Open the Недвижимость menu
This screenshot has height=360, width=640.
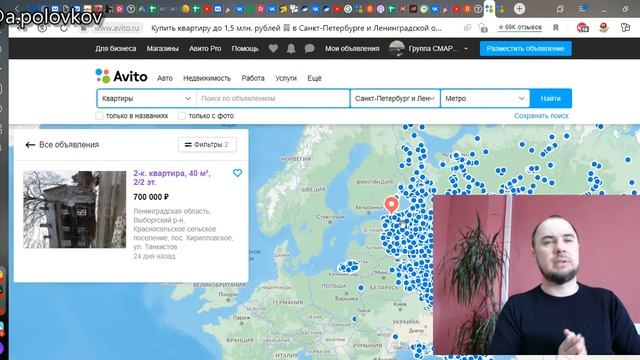tap(207, 78)
